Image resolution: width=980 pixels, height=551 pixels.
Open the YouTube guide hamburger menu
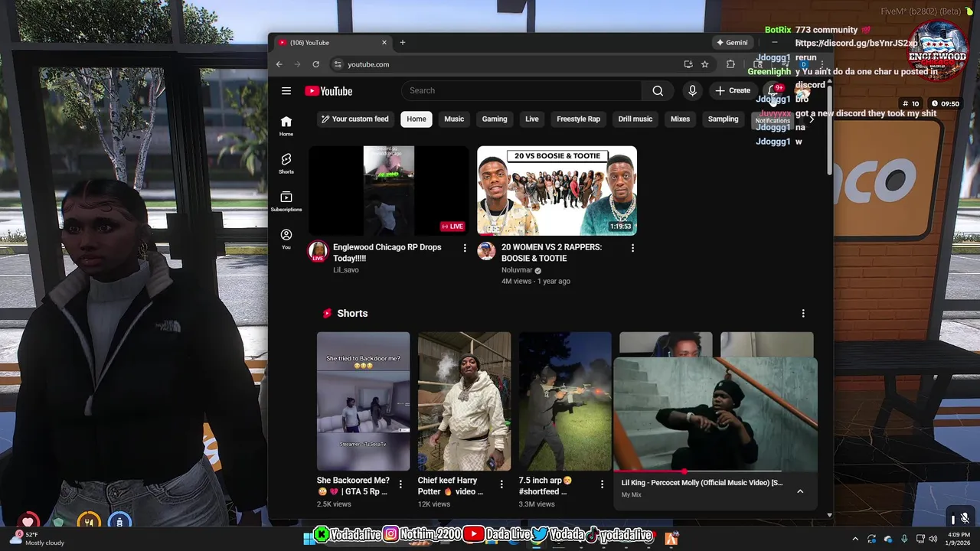[x=286, y=91]
